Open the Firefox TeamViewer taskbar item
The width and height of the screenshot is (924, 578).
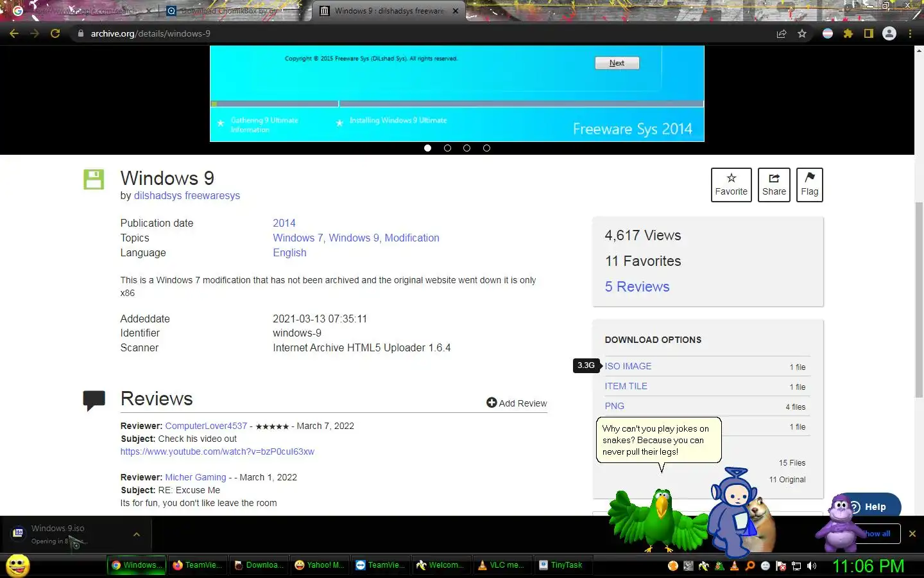pos(198,565)
